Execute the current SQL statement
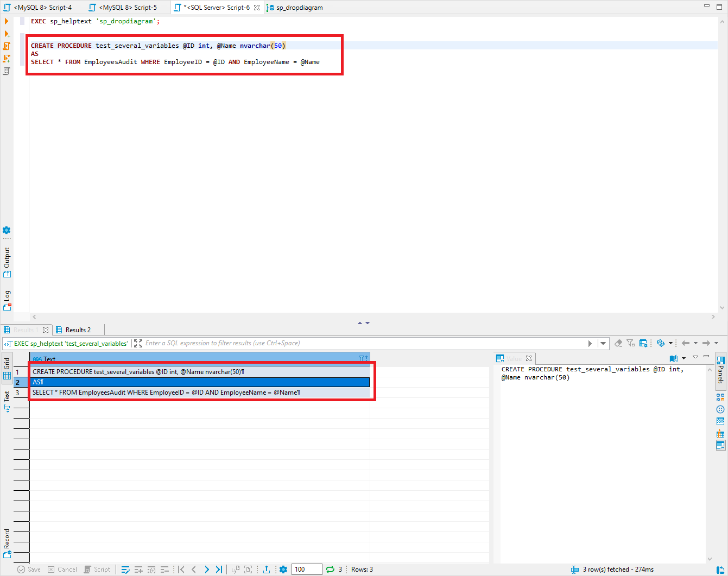This screenshot has height=576, width=728. point(6,21)
